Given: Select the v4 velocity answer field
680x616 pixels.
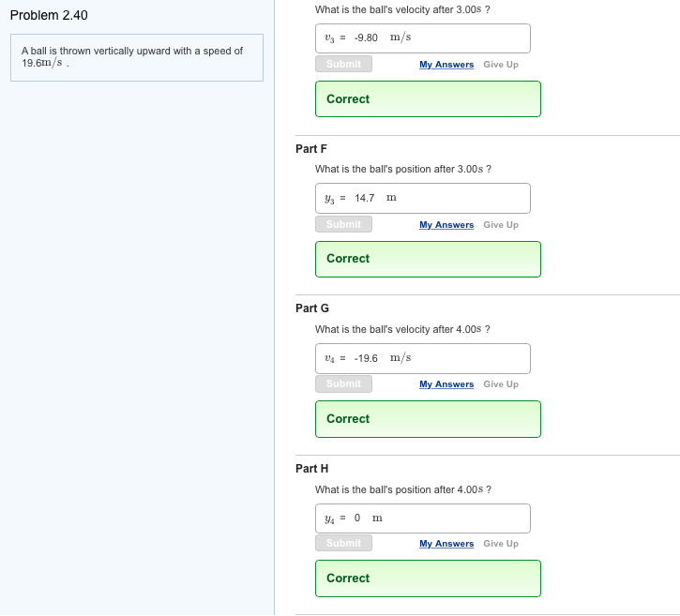Looking at the screenshot, I should pyautogui.click(x=422, y=358).
